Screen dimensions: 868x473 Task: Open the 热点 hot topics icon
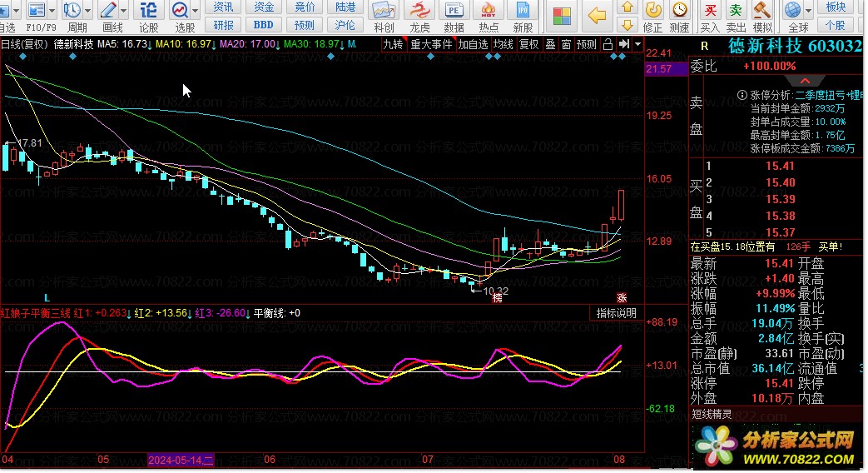tap(489, 10)
